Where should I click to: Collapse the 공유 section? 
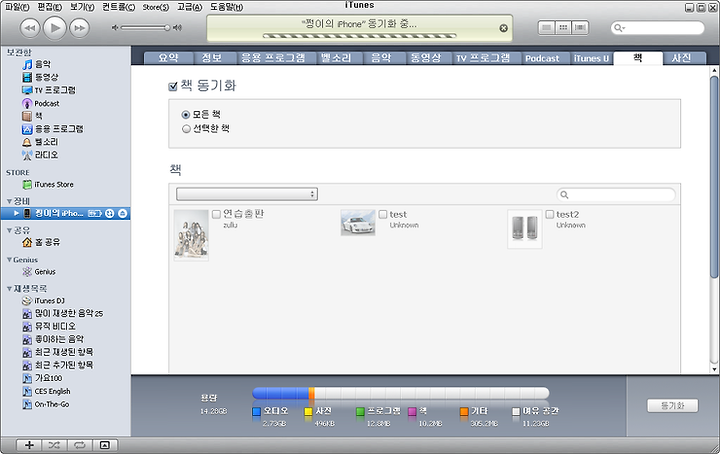pyautogui.click(x=9, y=230)
